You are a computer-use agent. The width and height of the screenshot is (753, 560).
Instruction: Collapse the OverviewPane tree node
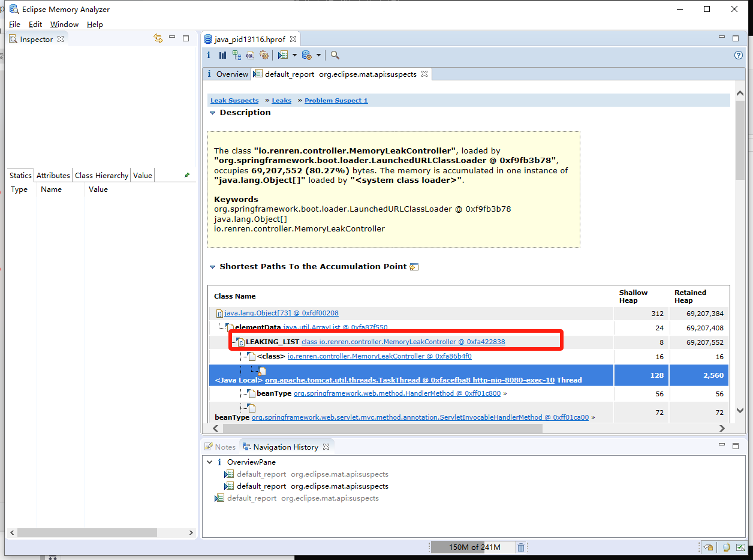point(209,462)
